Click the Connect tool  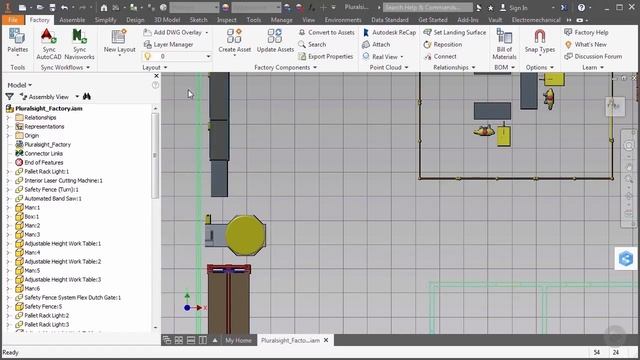(440, 56)
